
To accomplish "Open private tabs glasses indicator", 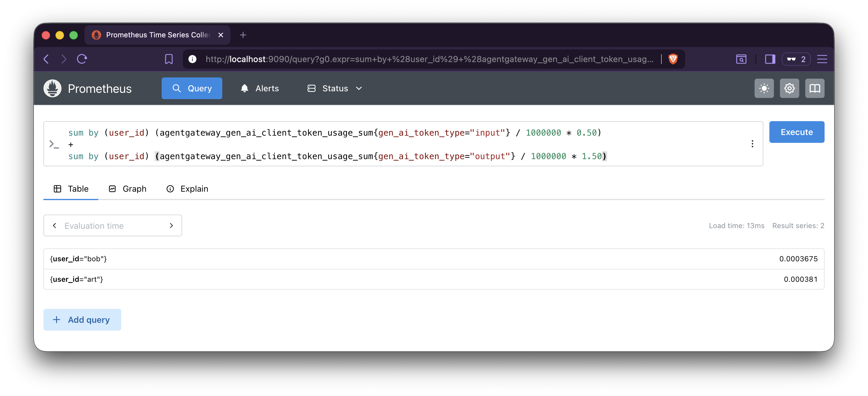I will pyautogui.click(x=796, y=59).
